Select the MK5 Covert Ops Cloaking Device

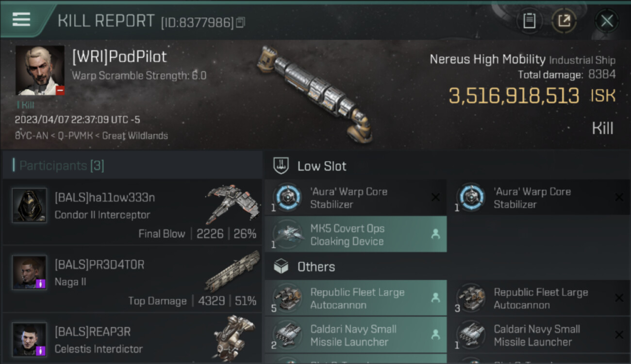click(x=355, y=234)
